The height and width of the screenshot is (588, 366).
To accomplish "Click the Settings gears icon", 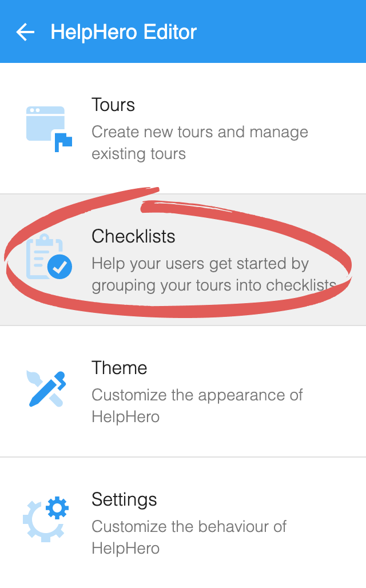I will (x=46, y=519).
